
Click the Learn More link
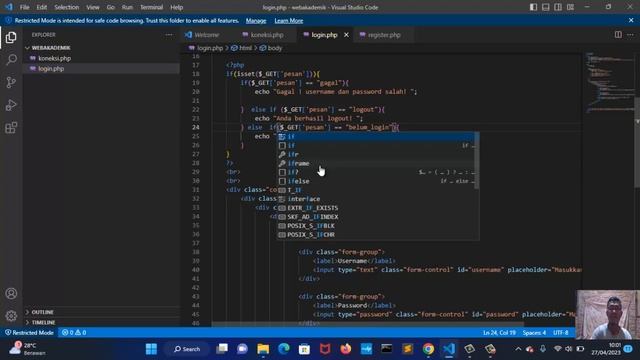[x=289, y=20]
